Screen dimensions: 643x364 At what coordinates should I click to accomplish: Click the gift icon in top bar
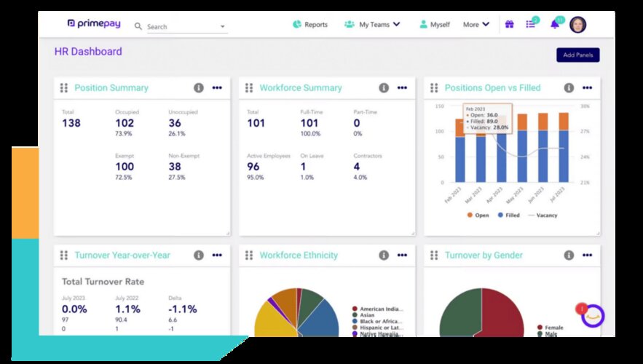click(509, 25)
